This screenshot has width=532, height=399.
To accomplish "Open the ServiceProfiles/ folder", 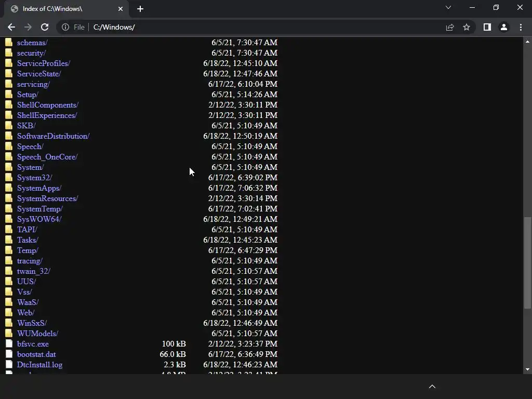I will pos(44,63).
